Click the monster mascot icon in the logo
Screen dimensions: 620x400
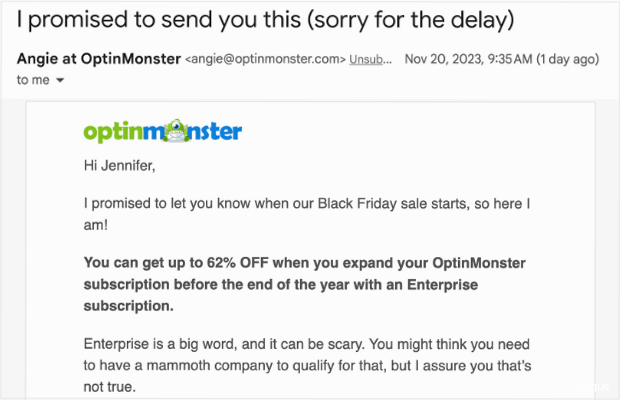[x=172, y=131]
